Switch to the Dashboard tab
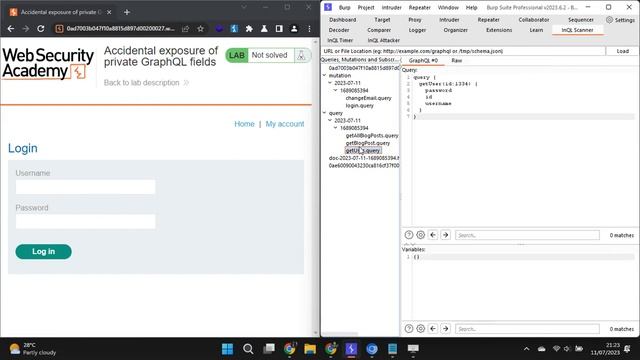Viewport: 640px width, 360px height. (x=342, y=20)
